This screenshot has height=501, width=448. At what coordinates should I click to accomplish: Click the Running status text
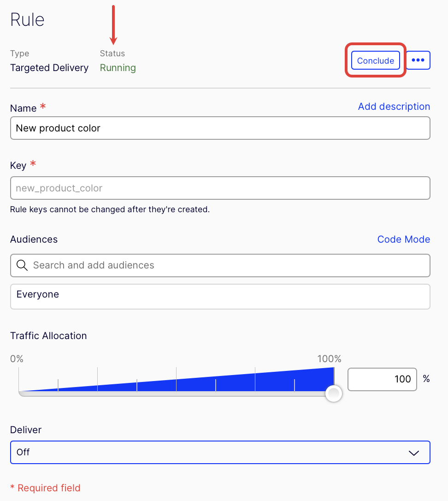pyautogui.click(x=118, y=68)
